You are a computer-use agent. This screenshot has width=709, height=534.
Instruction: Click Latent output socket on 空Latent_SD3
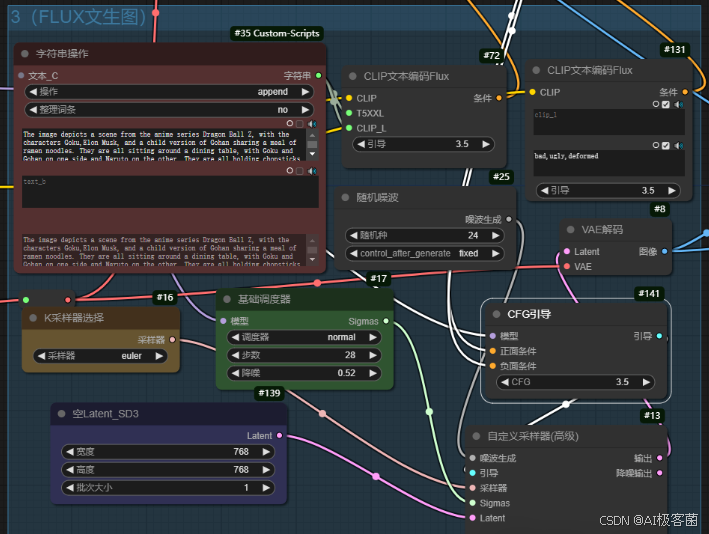pyautogui.click(x=279, y=435)
